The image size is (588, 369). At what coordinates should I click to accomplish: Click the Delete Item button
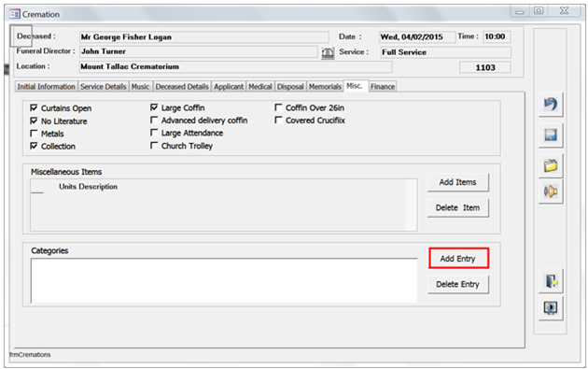458,208
